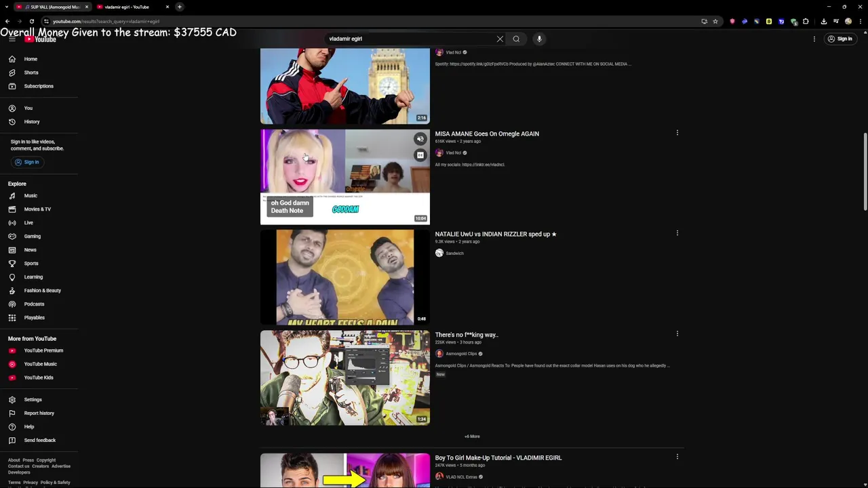The image size is (868, 488).
Task: Open the MISA AMANE Goes On Omegle thumbnail
Action: 345,176
